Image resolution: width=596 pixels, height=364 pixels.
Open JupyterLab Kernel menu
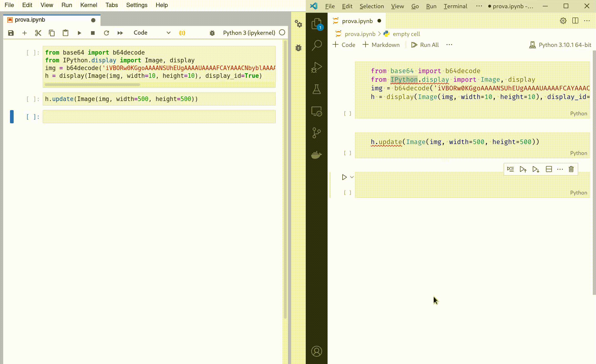[88, 5]
